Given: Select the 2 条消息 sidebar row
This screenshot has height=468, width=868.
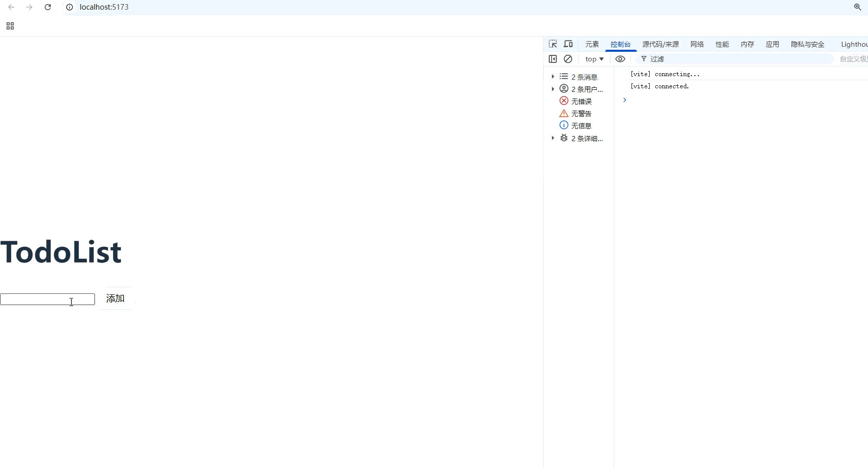Looking at the screenshot, I should coord(579,77).
